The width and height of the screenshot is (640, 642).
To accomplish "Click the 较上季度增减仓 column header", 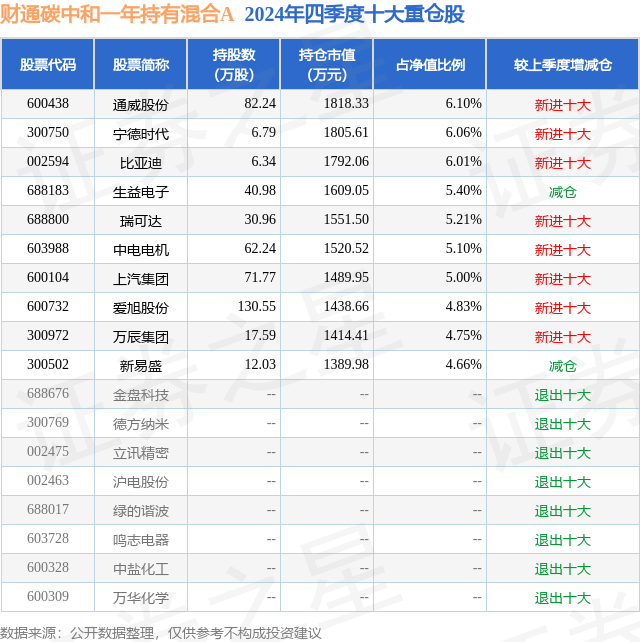I will tap(563, 65).
